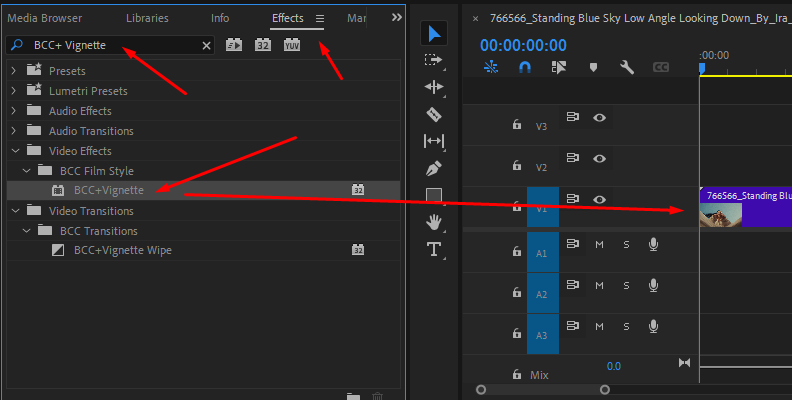Toggle insert sequences as nests

[490, 67]
